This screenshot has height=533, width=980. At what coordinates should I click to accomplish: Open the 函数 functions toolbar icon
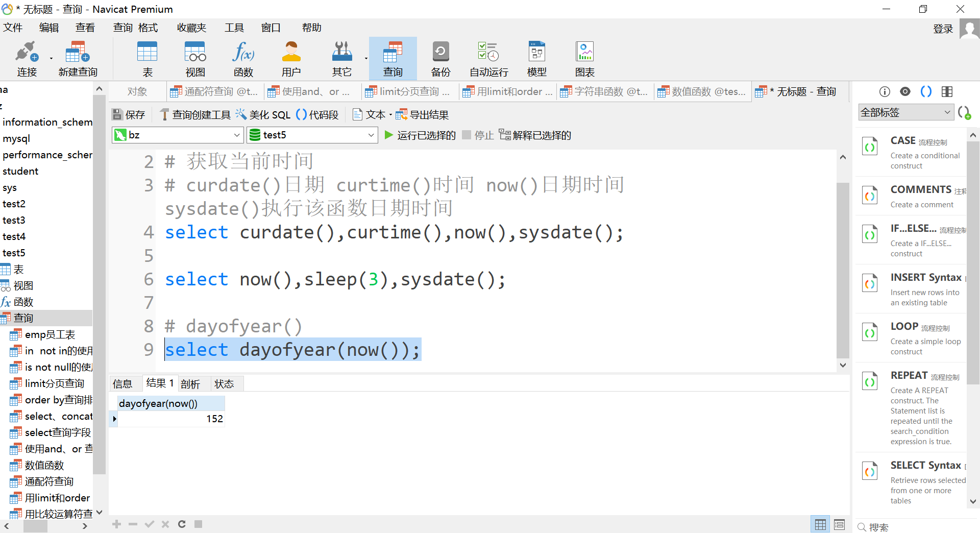click(243, 59)
